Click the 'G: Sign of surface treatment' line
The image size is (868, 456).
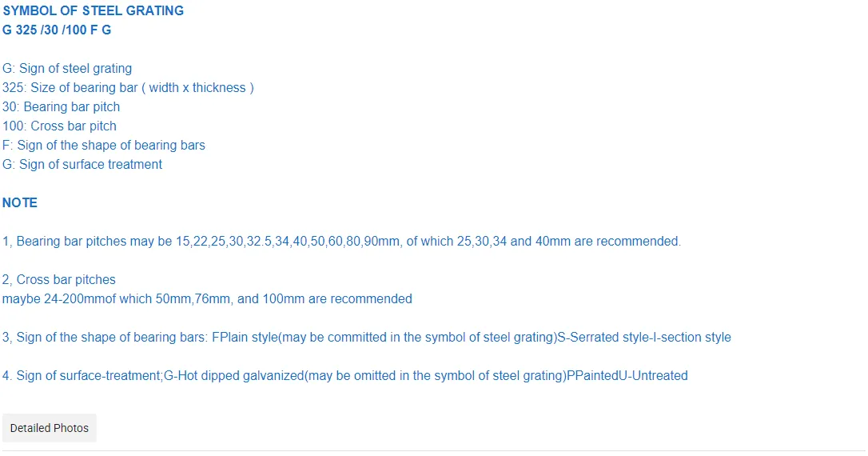coord(82,165)
